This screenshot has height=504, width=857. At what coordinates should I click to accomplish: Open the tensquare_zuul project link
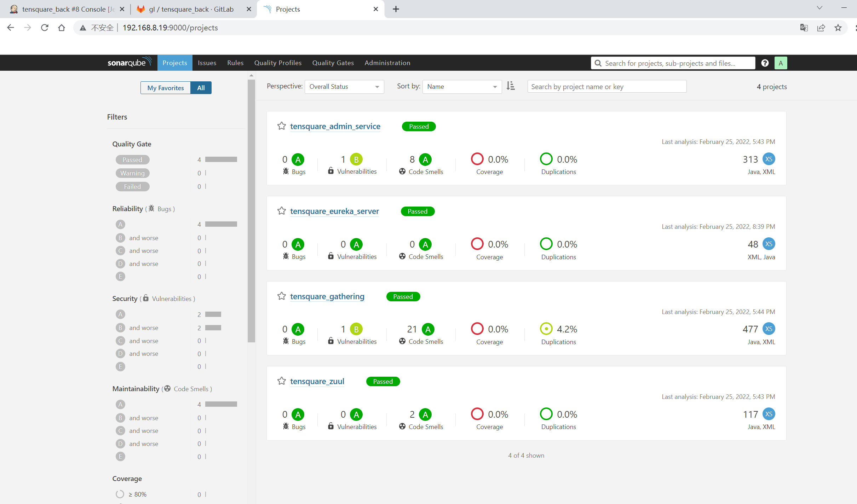[317, 381]
